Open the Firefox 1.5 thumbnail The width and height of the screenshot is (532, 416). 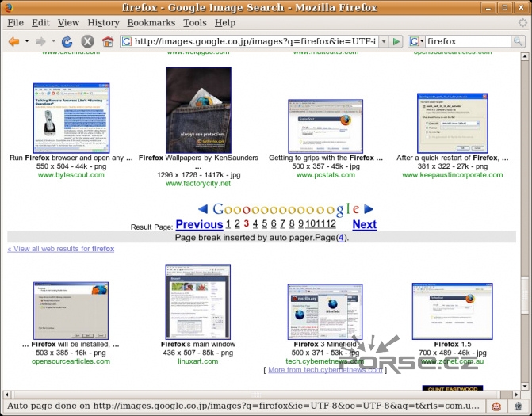(x=452, y=311)
